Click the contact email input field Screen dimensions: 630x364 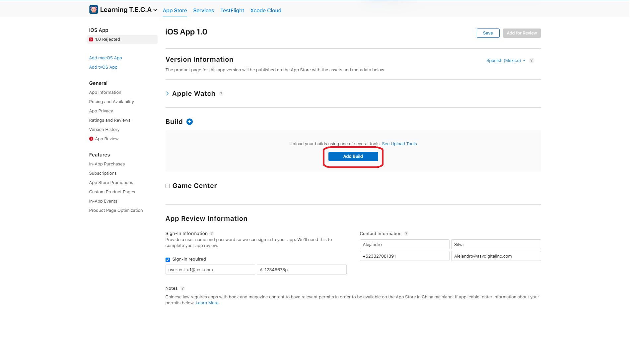(x=496, y=256)
